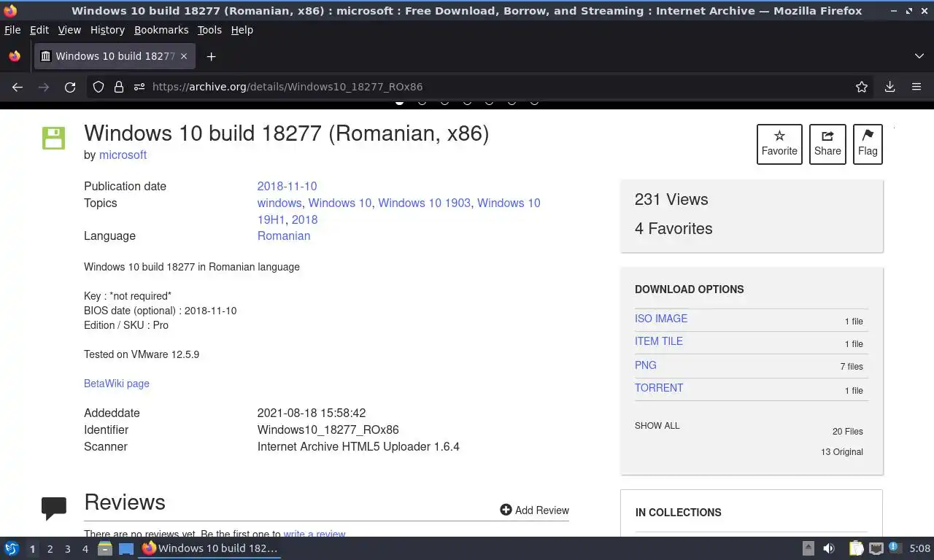Open the BetaWiki page link
The image size is (934, 560).
point(117,384)
